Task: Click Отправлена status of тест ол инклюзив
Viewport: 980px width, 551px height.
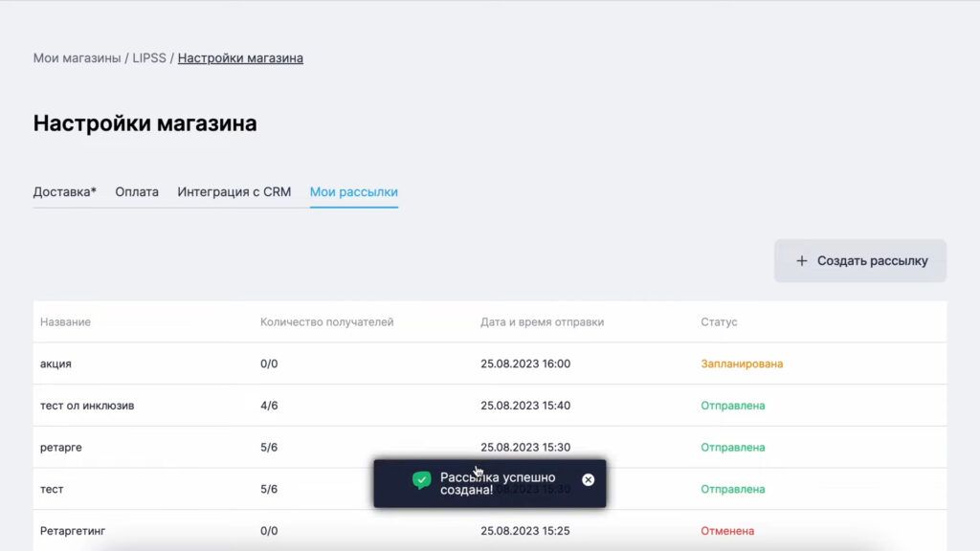Action: point(732,406)
